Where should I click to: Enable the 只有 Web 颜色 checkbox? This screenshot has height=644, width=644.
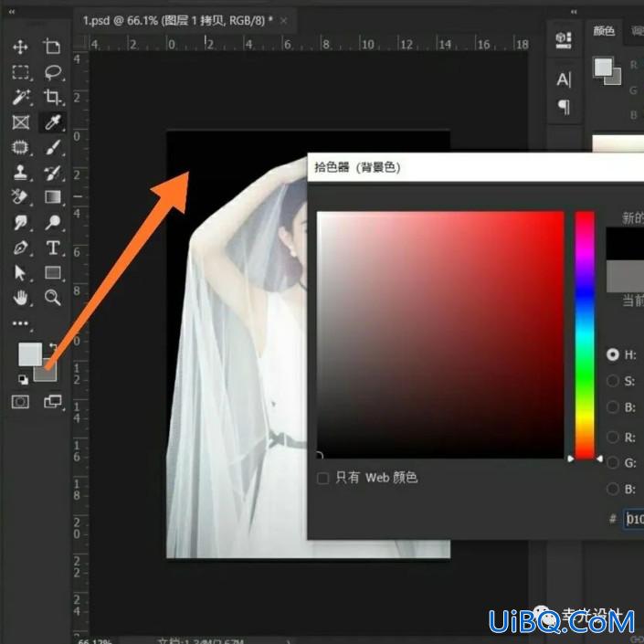pos(322,478)
